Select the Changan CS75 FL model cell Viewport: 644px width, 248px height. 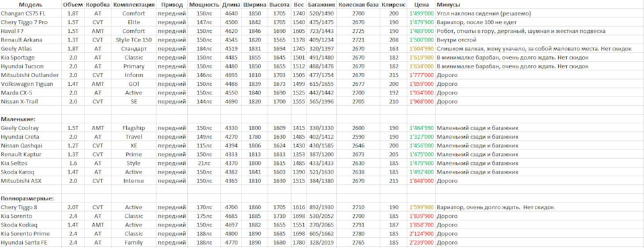pyautogui.click(x=30, y=13)
